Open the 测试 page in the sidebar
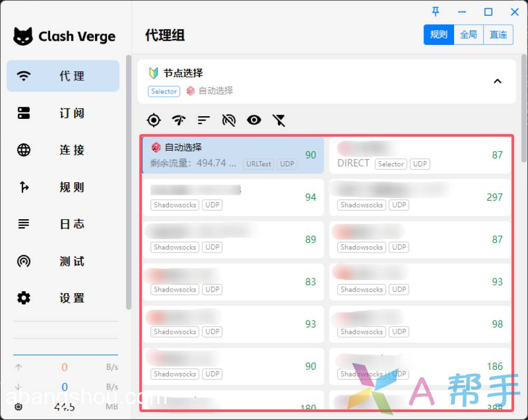Viewport: 528px width, 420px height. (x=63, y=261)
